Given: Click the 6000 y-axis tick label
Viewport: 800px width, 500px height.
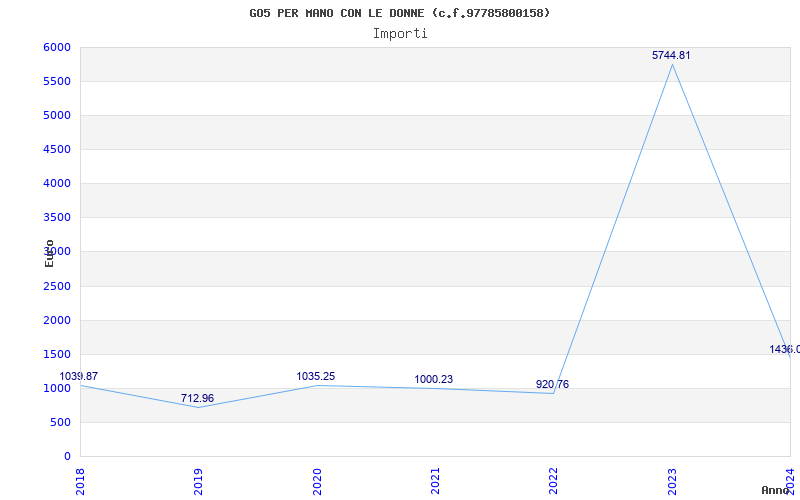Looking at the screenshot, I should [x=57, y=47].
